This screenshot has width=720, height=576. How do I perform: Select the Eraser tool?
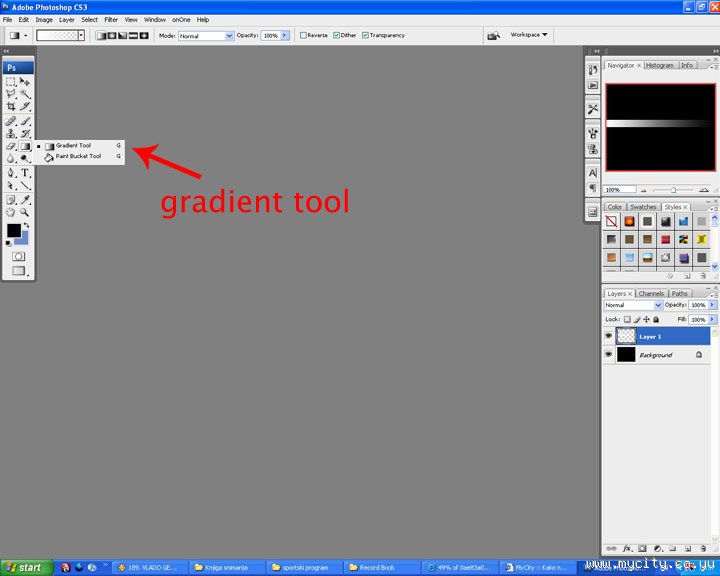pyautogui.click(x=11, y=146)
